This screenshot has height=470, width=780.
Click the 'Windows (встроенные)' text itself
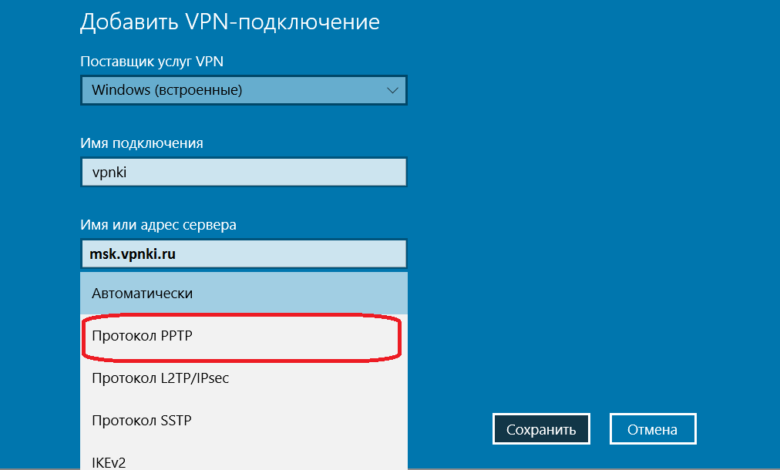[167, 91]
